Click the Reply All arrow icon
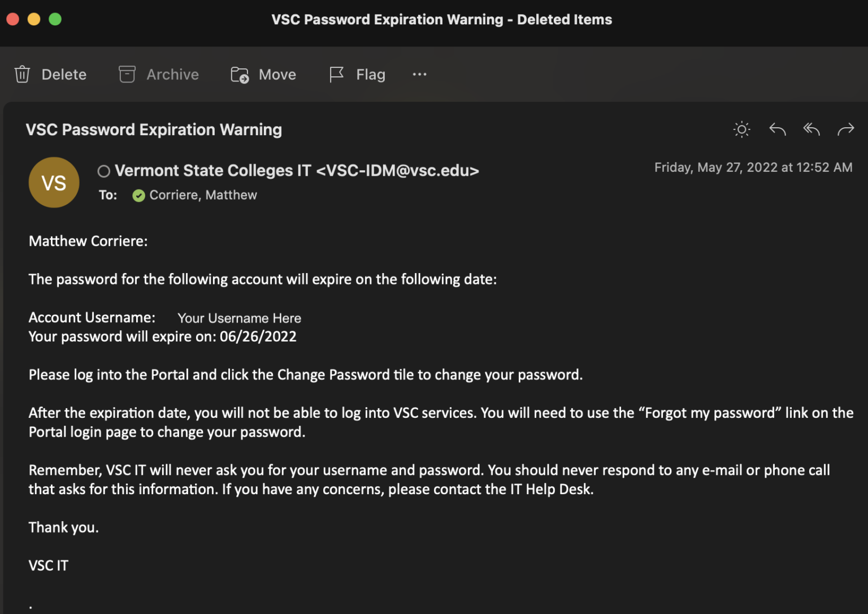This screenshot has height=614, width=868. click(x=811, y=129)
